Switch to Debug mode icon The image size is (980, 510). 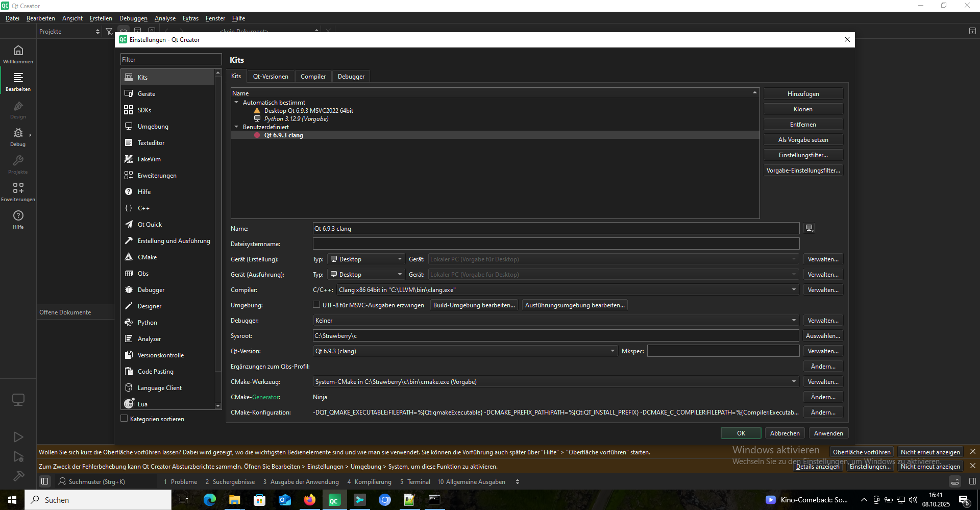(x=18, y=136)
